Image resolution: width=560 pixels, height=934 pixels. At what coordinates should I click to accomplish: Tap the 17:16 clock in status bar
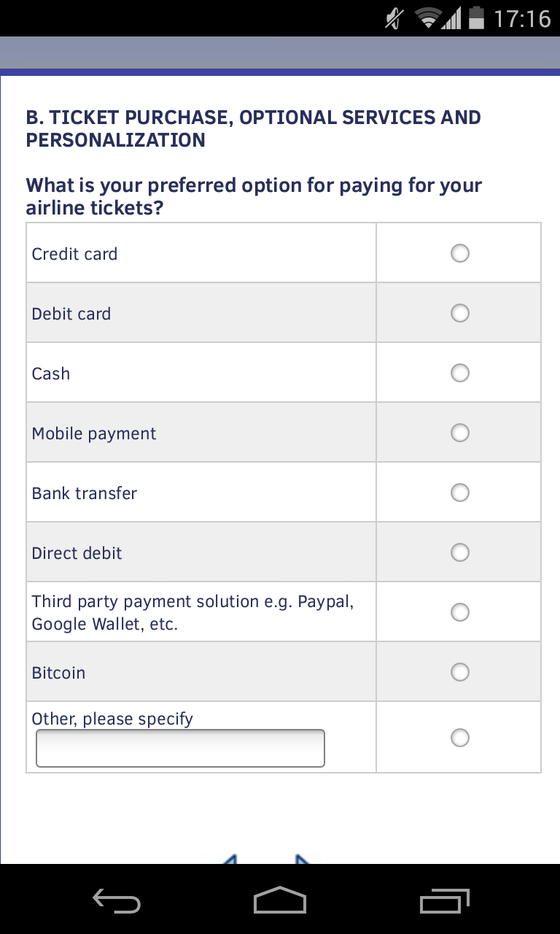tap(522, 18)
